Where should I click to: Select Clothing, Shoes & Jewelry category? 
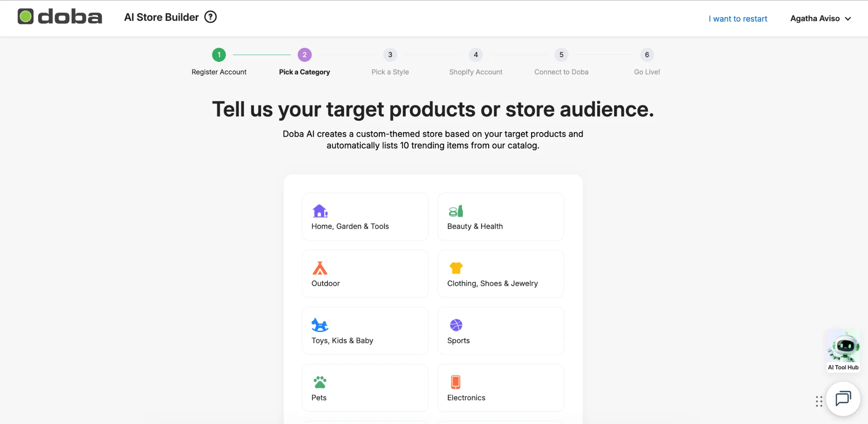tap(501, 274)
